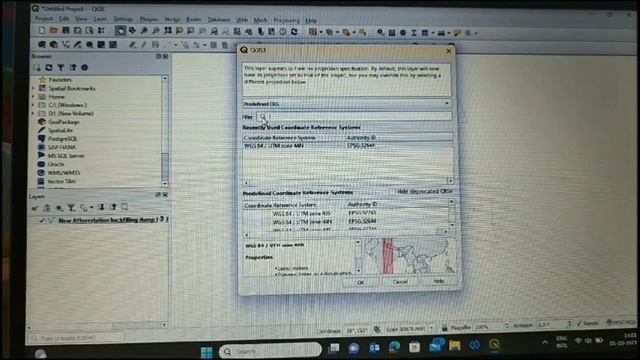Open the Layer Styling panel brush icon
The height and width of the screenshot is (360, 640).
tap(35, 208)
